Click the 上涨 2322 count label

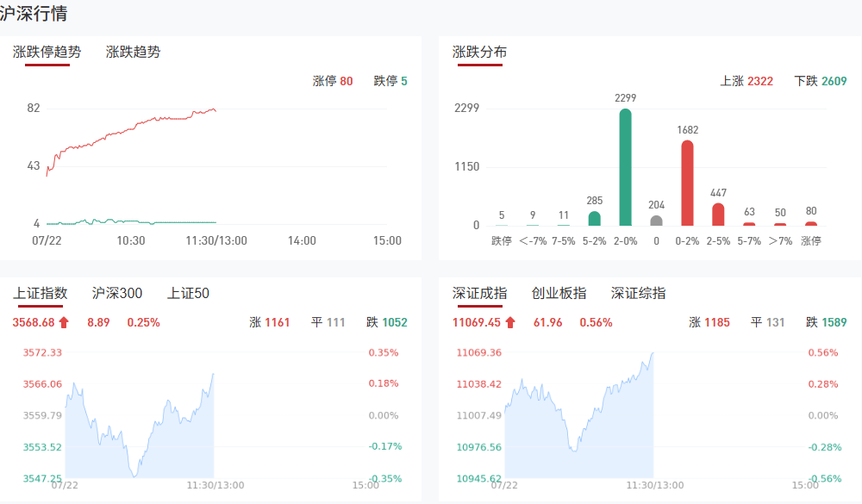point(746,81)
